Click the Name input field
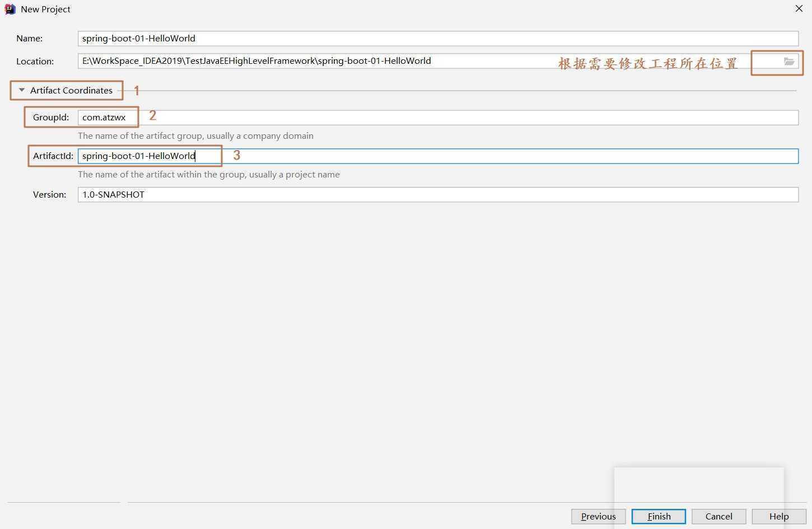812x529 pixels. (x=438, y=39)
